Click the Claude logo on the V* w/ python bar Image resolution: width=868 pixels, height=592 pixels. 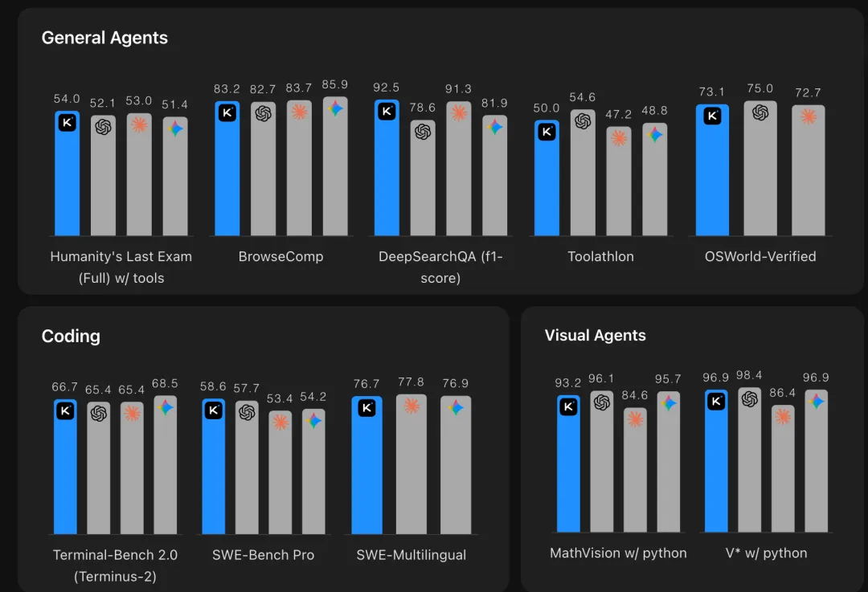[783, 416]
